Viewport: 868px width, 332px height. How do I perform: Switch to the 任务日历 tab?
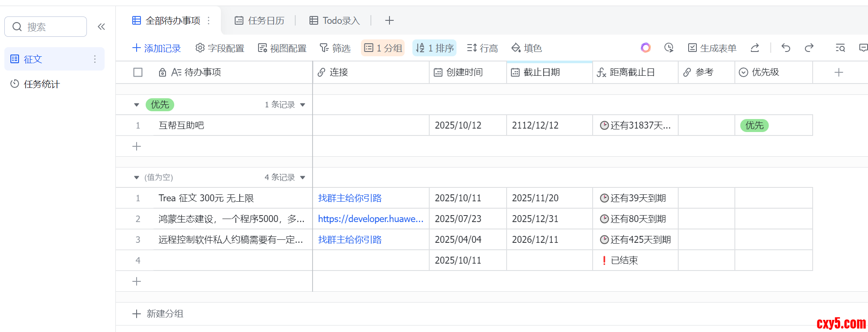coord(259,20)
